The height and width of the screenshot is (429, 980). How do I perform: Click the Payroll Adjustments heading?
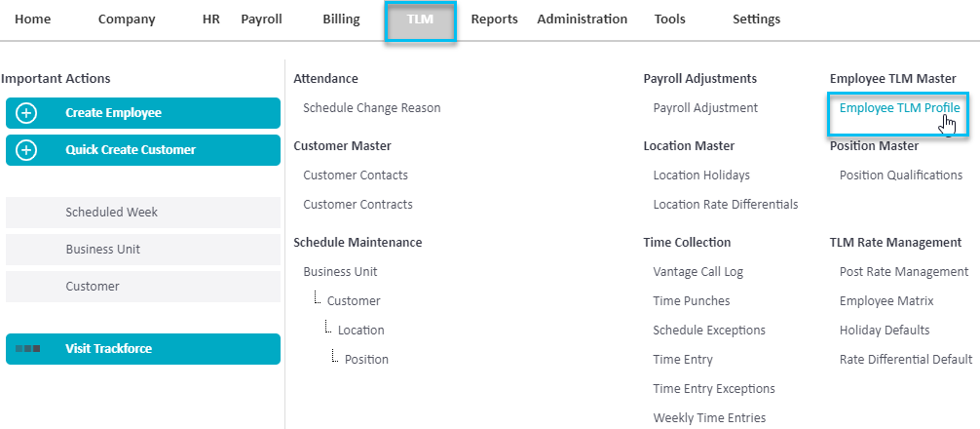(700, 79)
